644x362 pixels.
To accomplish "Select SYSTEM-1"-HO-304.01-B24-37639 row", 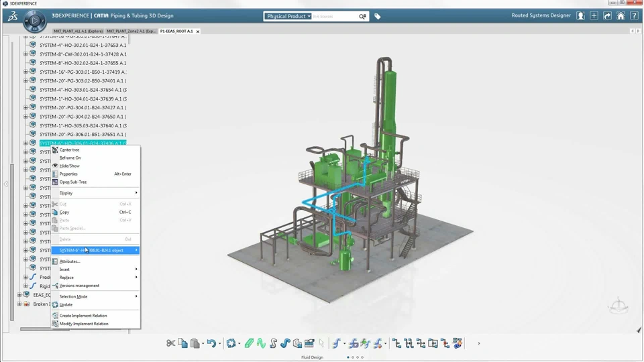I will click(x=83, y=99).
